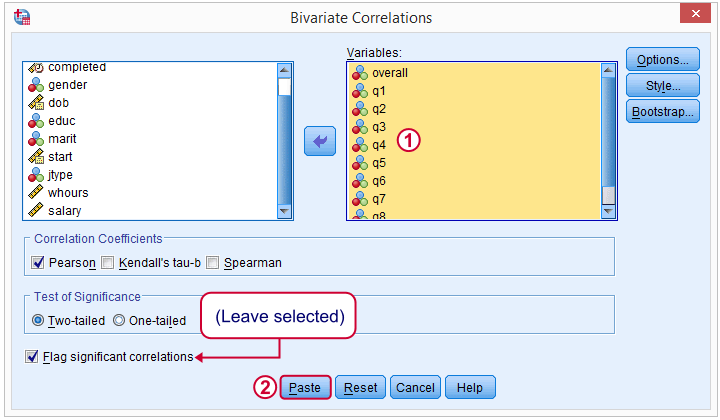Open the Options... dialog
Image resolution: width=720 pixels, height=420 pixels.
point(663,60)
